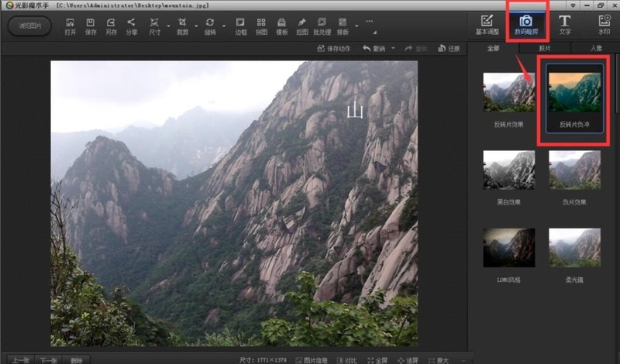Switch to the 人像 (Portrait) tab
620x364 pixels.
(x=596, y=48)
